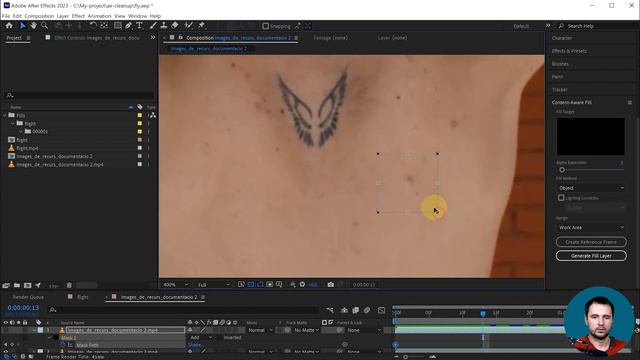Screen dimensions: 640x360
Task: Click the Generate Fill Layer button
Action: coord(591,256)
